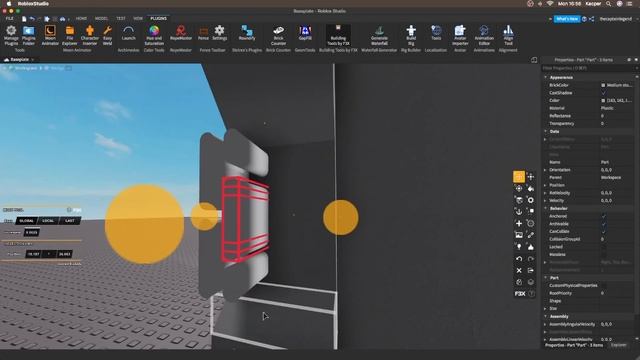The height and width of the screenshot is (360, 640).
Task: Open the Hue and Saturation color tool
Action: point(154,35)
